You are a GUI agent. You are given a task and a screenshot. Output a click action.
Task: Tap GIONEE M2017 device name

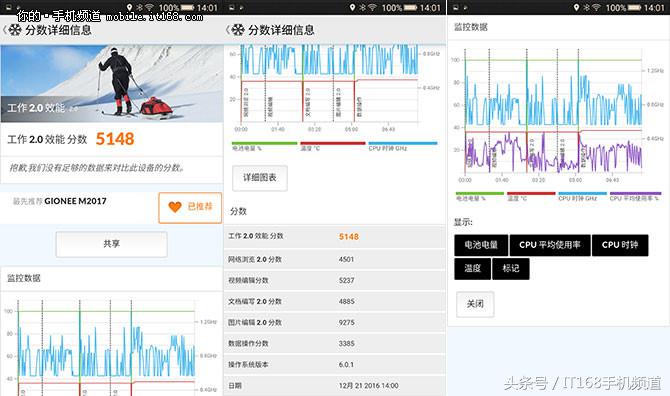click(x=75, y=201)
